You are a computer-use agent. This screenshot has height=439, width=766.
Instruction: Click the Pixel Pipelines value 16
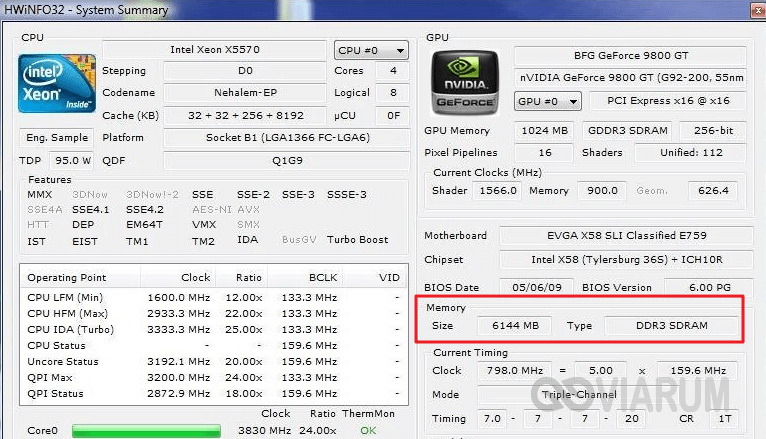(544, 153)
